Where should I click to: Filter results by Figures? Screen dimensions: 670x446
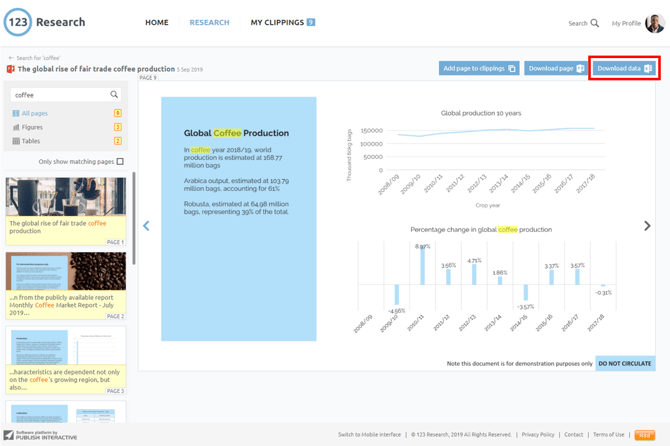click(33, 127)
